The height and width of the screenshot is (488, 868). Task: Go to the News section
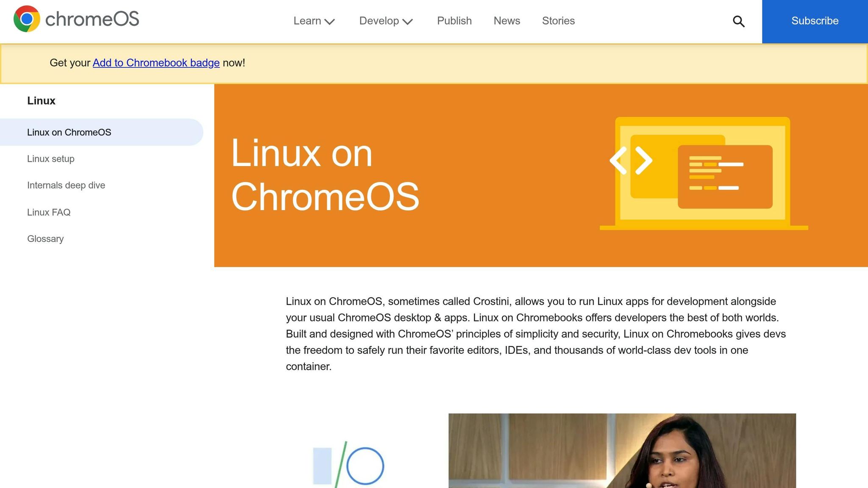[x=506, y=21]
